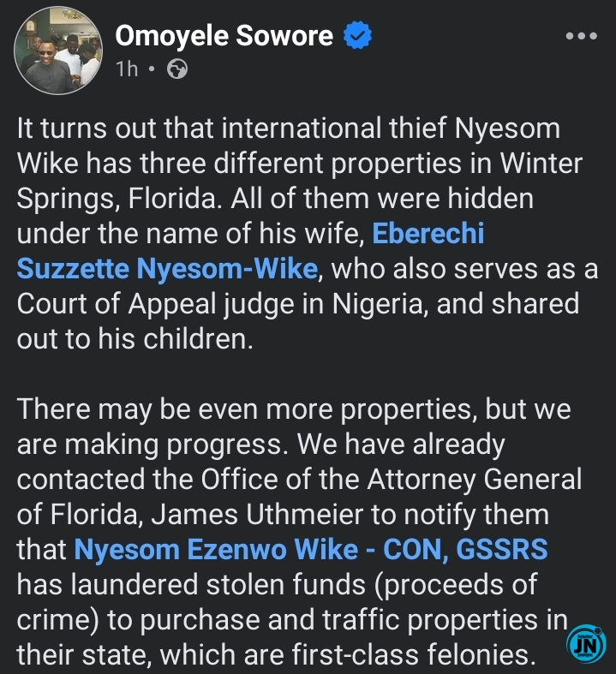
Task: Open the three-dot post options menu
Action: tap(581, 36)
